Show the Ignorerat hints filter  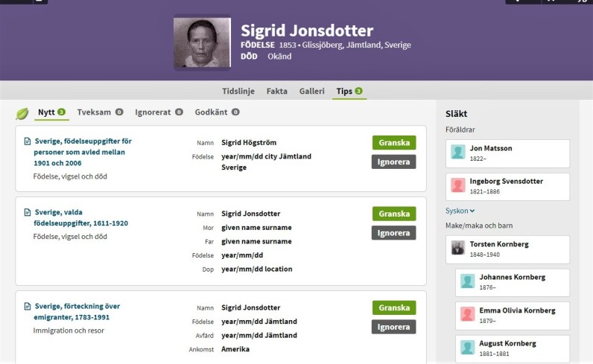coord(153,112)
